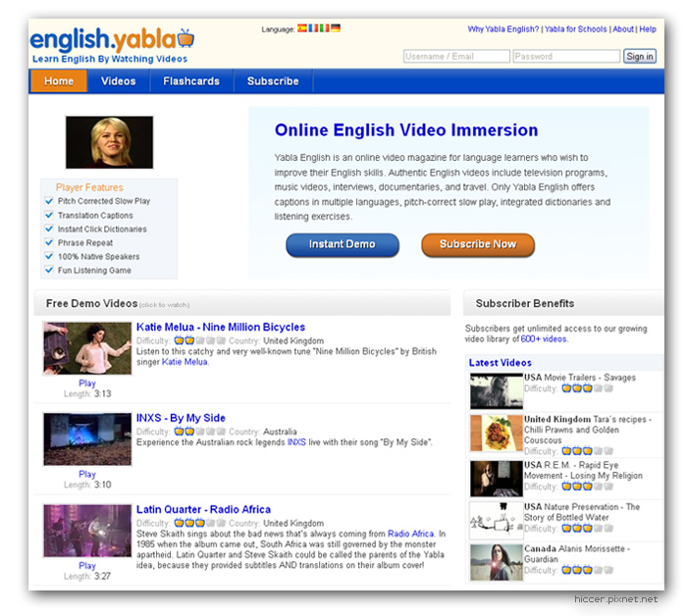Click the checkmark beside Phrase Repeat
The width and height of the screenshot is (687, 616).
(49, 242)
